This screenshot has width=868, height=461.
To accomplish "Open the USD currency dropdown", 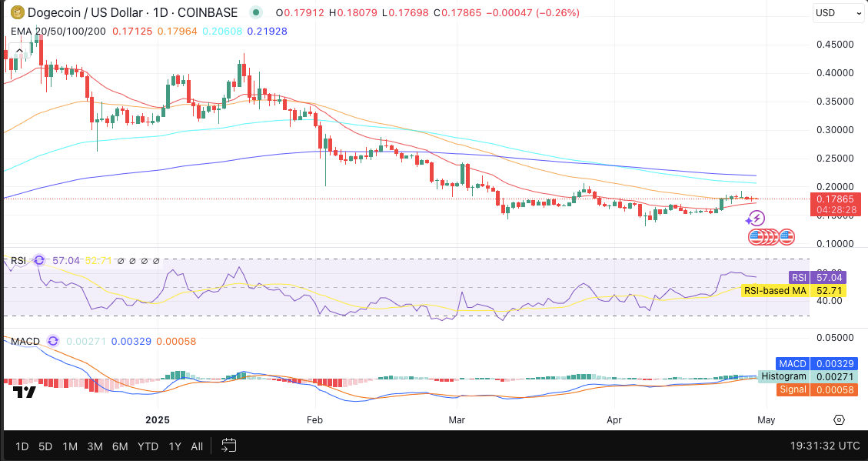I will tap(838, 13).
